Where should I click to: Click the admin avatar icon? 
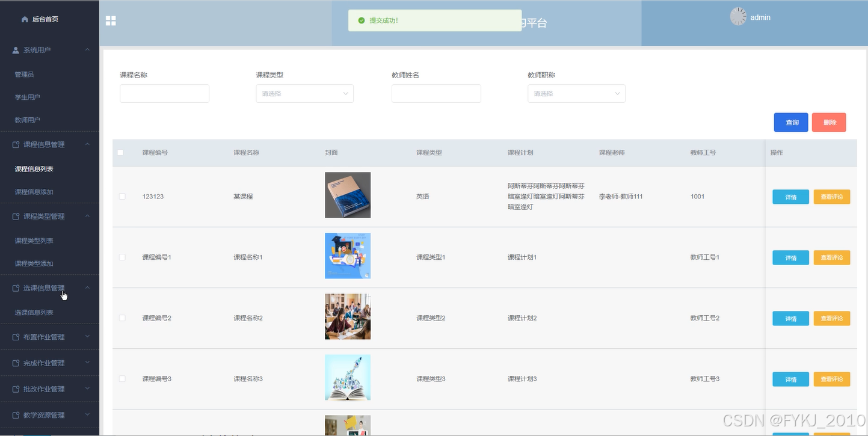pyautogui.click(x=738, y=17)
